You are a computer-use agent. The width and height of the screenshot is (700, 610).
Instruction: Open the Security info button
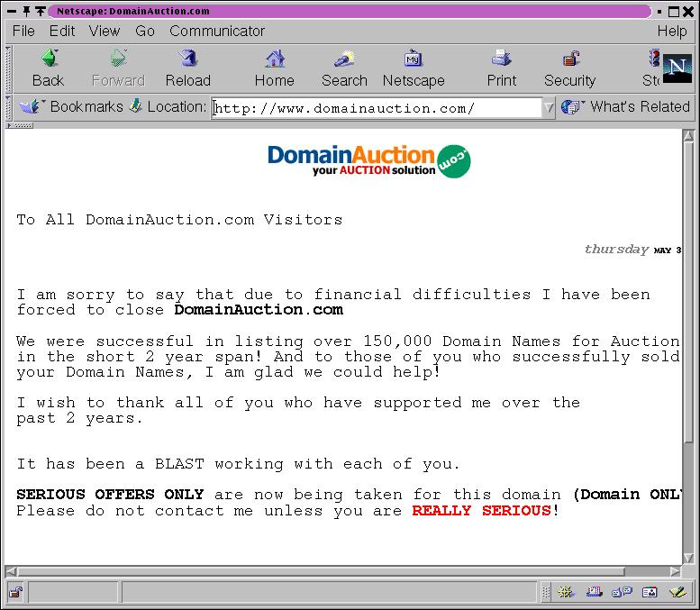[570, 68]
